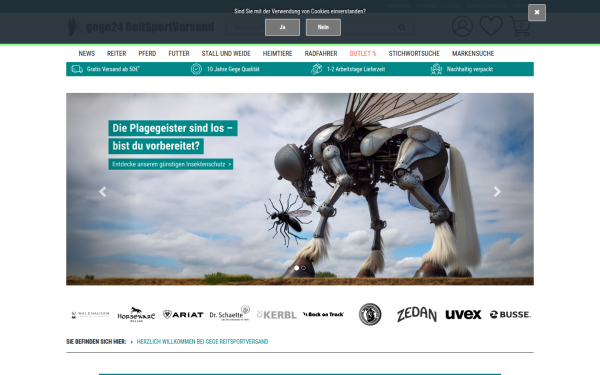Select the first carousel dot indicator

297,268
